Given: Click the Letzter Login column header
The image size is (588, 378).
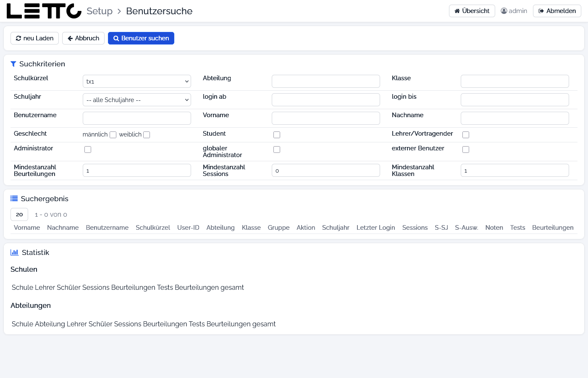Looking at the screenshot, I should [376, 228].
